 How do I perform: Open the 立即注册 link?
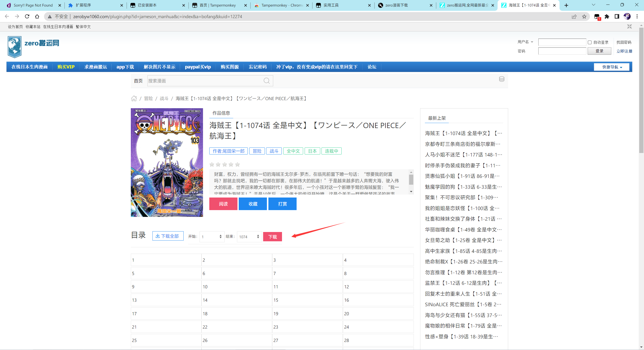(x=624, y=51)
